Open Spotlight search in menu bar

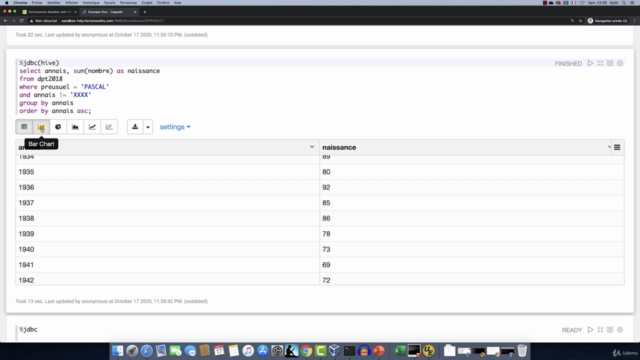[x=624, y=2]
